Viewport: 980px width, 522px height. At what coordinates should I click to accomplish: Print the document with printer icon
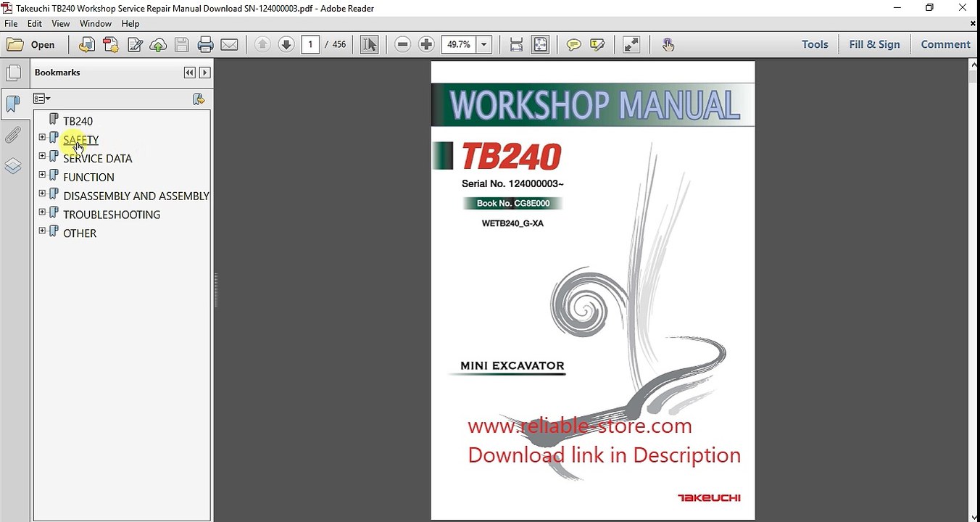[x=206, y=45]
